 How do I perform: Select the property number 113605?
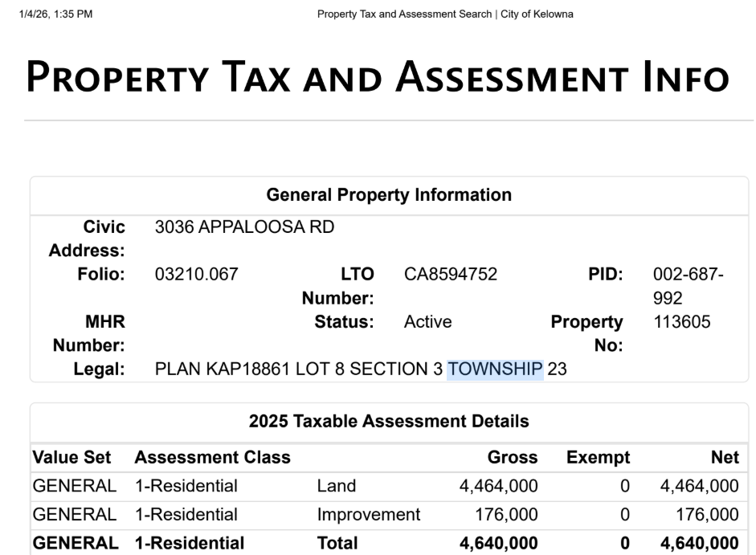point(682,322)
